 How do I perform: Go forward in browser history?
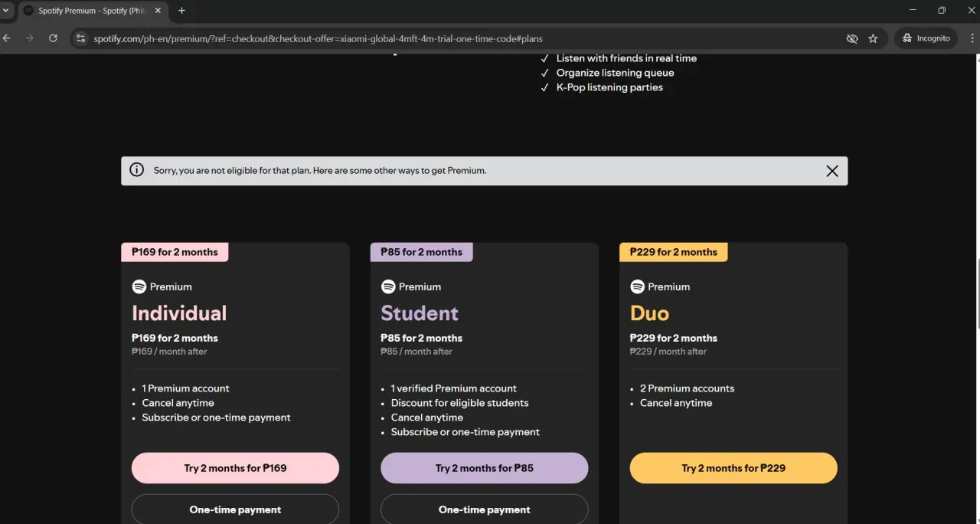coord(29,38)
